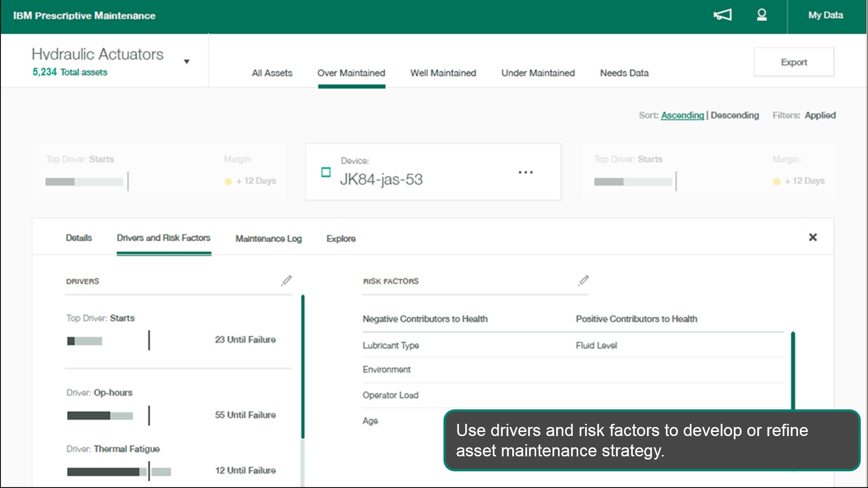Viewport: 868px width, 488px height.
Task: Open the user profile icon
Action: (x=762, y=15)
